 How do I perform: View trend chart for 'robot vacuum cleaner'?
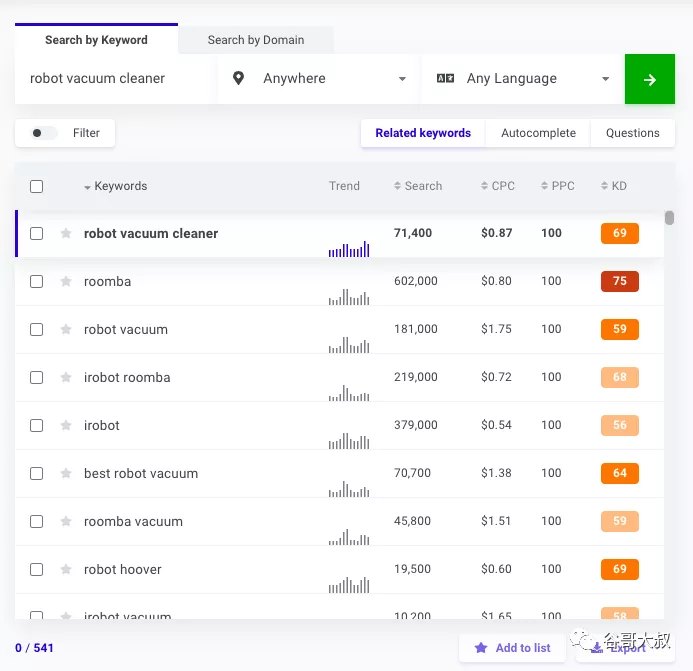349,249
